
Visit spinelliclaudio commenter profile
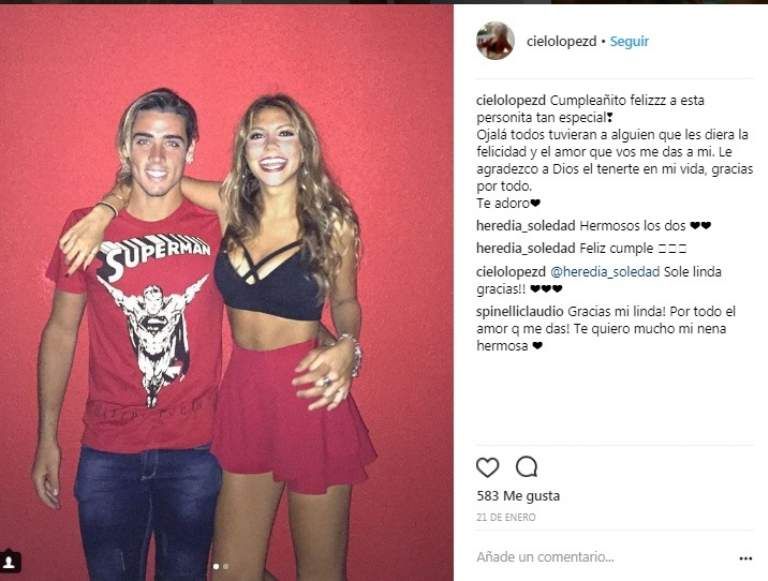pos(520,312)
